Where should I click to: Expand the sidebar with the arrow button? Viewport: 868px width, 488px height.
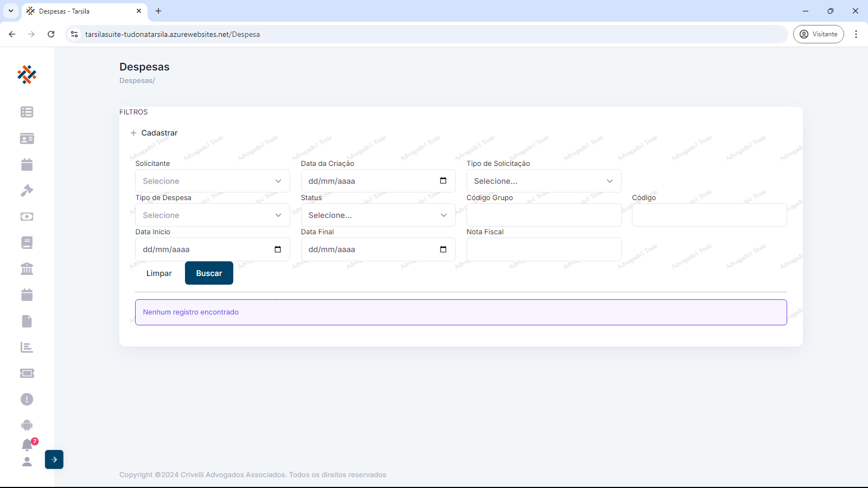tap(54, 459)
